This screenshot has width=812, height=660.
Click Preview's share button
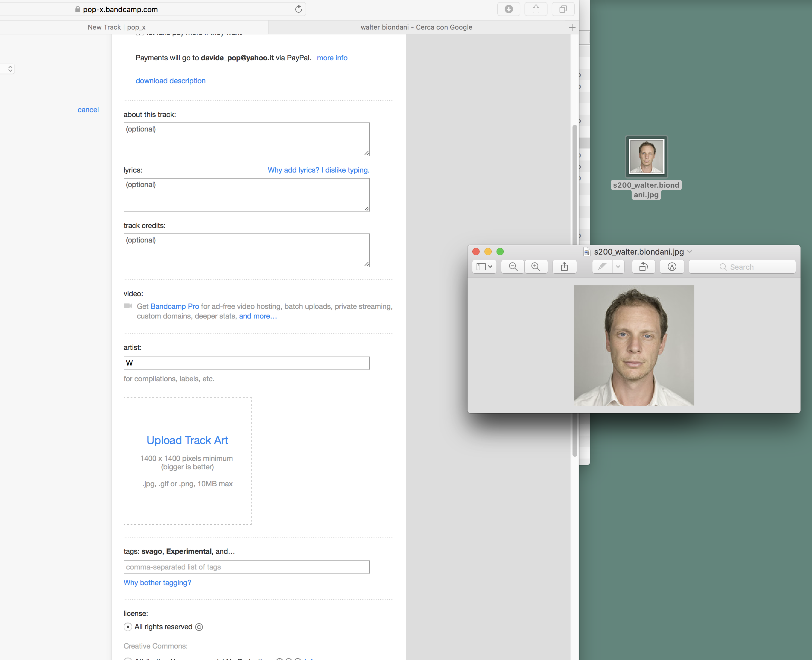pos(564,267)
